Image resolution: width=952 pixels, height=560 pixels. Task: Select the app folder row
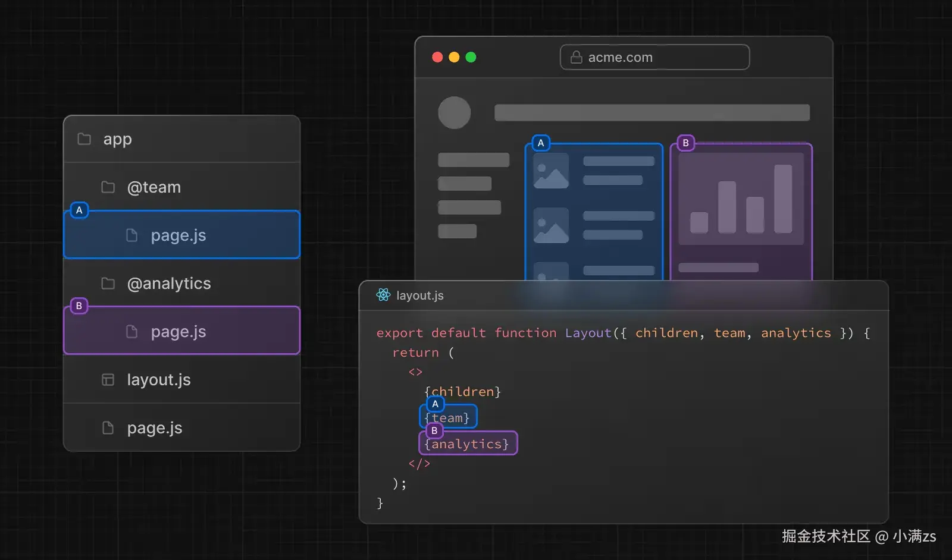pyautogui.click(x=182, y=139)
